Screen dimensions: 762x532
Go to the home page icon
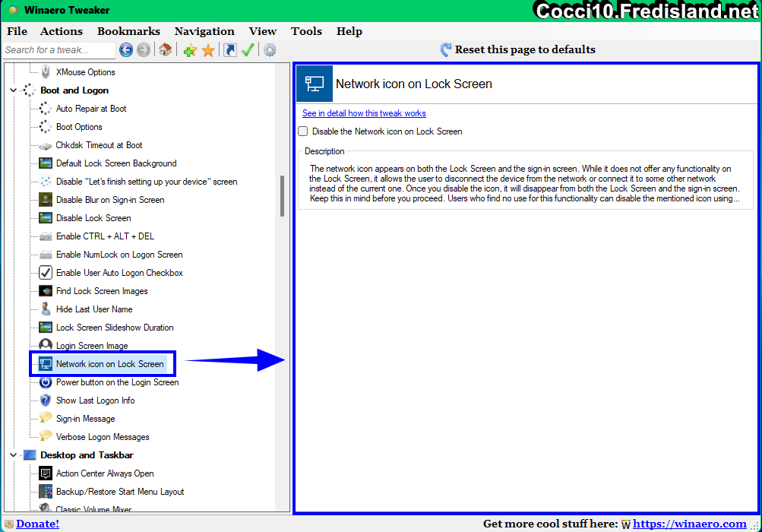pos(165,49)
